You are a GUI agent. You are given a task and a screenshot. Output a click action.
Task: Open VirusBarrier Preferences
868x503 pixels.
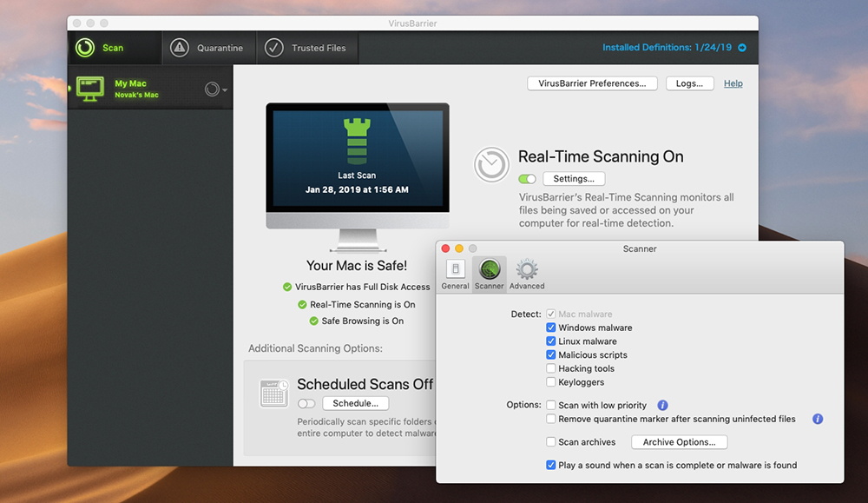point(592,83)
